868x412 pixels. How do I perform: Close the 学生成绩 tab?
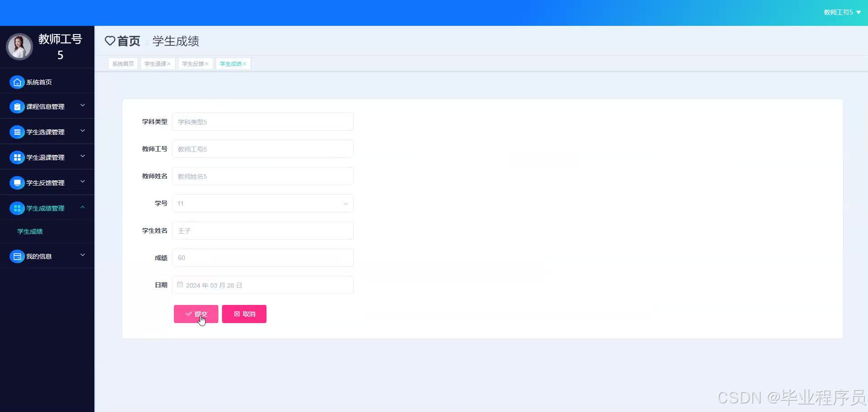(x=244, y=64)
